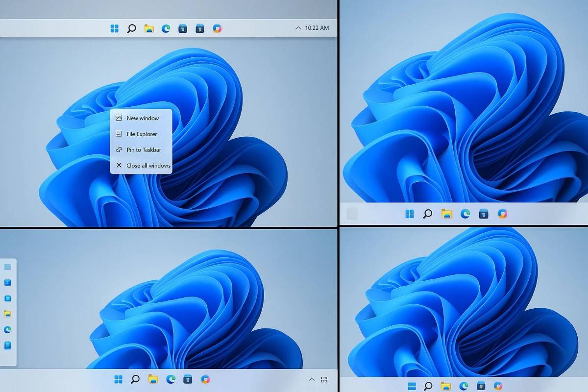The height and width of the screenshot is (392, 588).
Task: Open the Store icon right of Edge, top-left desktop
Action: 183,28
